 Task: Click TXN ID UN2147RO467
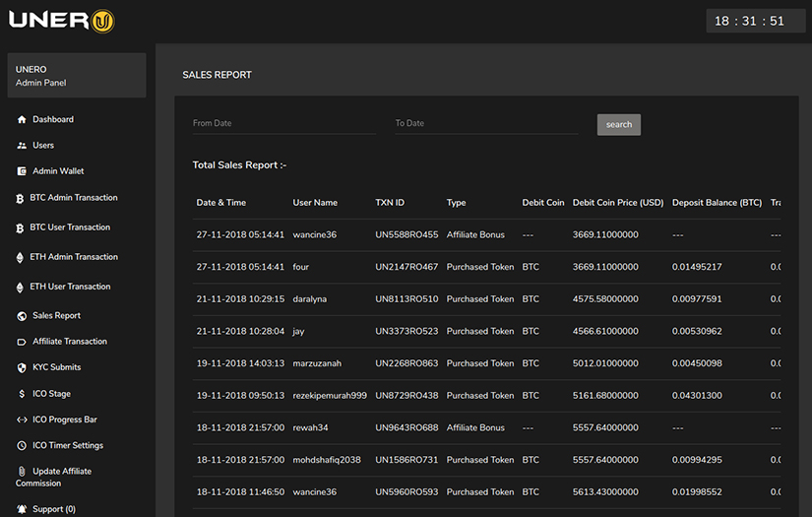[x=406, y=267]
